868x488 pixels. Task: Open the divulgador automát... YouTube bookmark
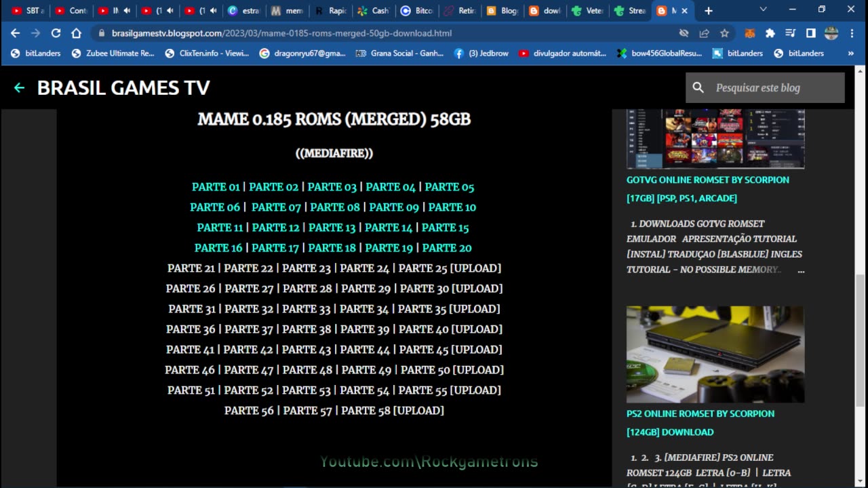tap(562, 53)
